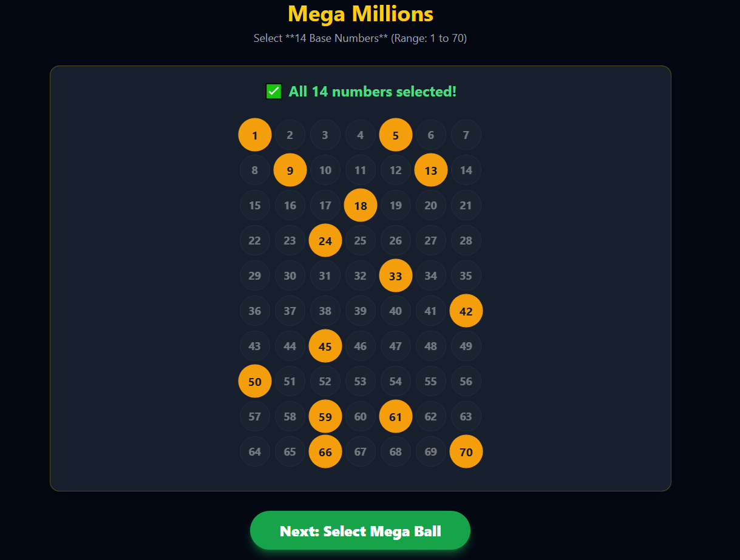
Task: Select number 49 on the grid
Action: 466,346
